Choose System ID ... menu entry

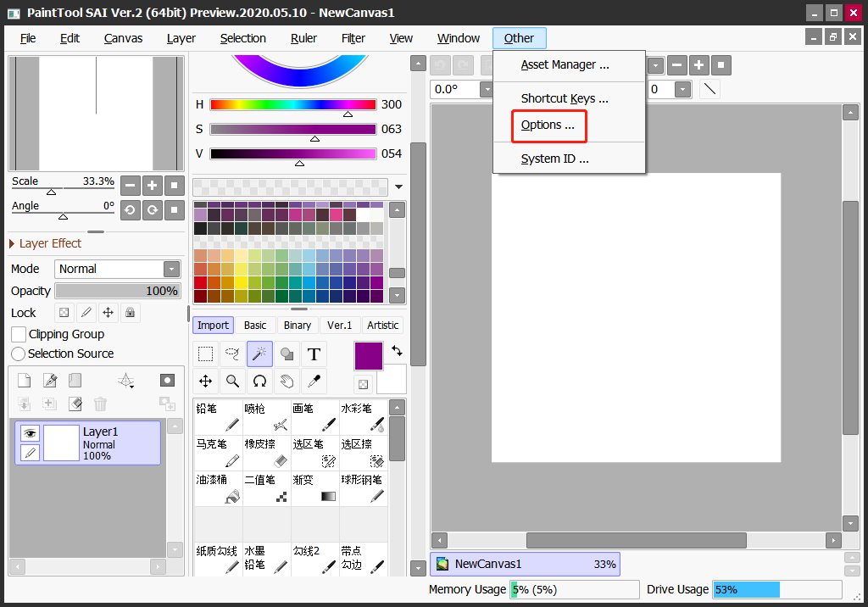(554, 159)
